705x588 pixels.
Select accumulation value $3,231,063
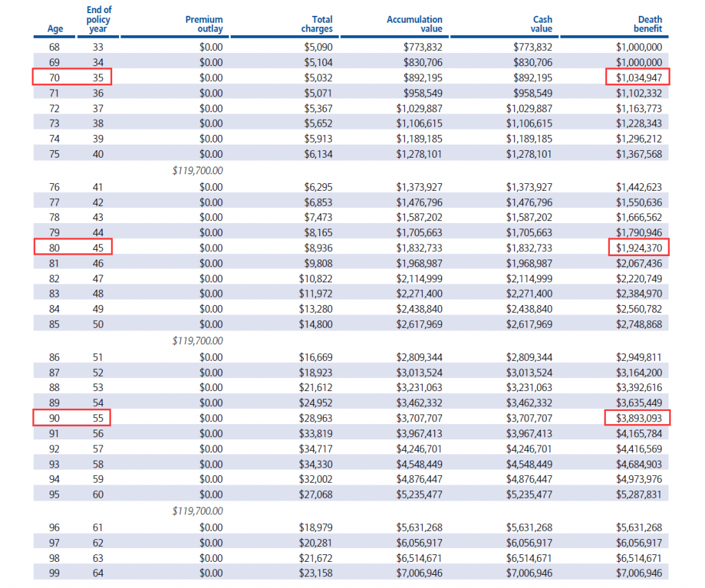(x=419, y=388)
